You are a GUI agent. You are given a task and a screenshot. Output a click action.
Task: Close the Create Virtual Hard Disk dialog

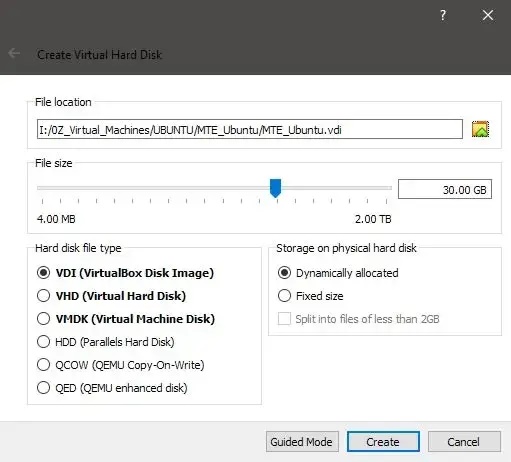click(488, 15)
